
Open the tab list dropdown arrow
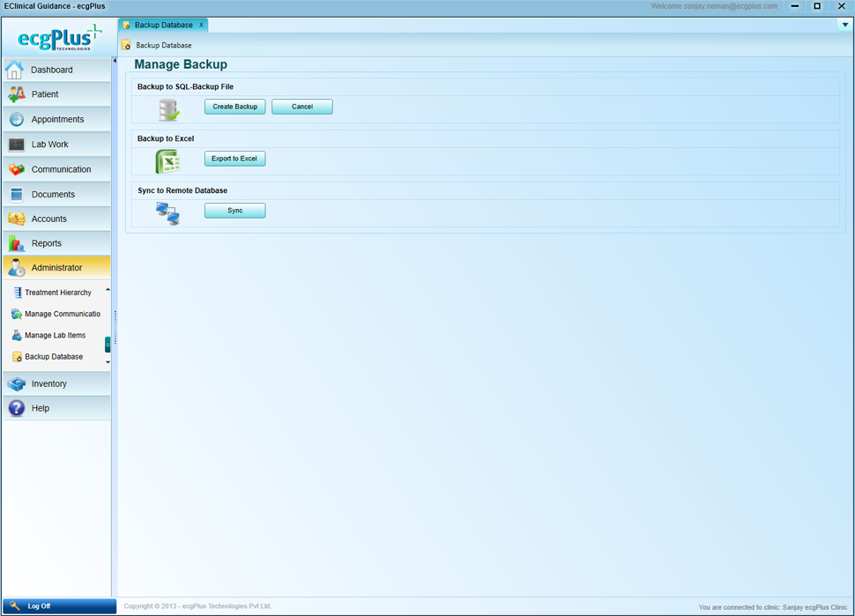pyautogui.click(x=844, y=26)
